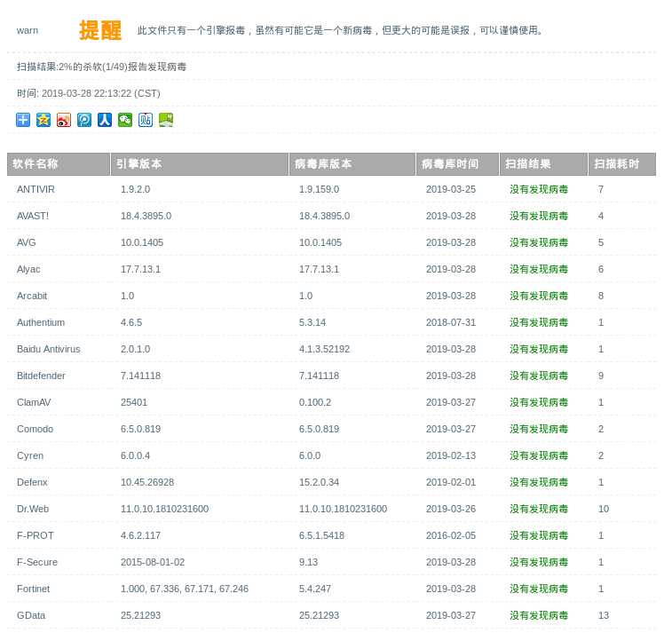Click ANTIVIR database date 2019-03-25
The width and height of the screenshot is (672, 633).
pos(450,189)
